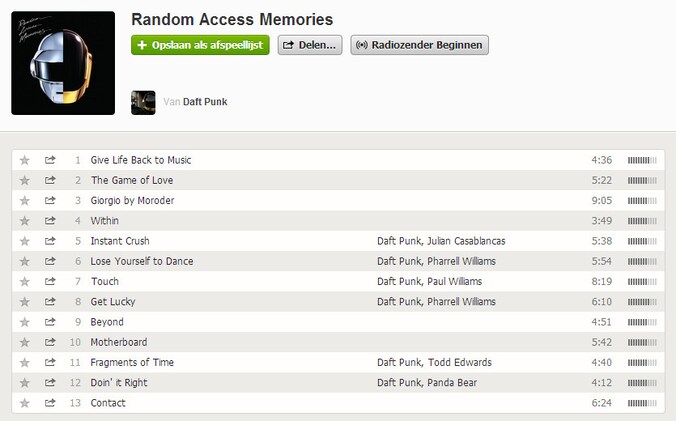Open Julian Casablancas artist link
Screen dimensions: 676x421
[466, 241]
